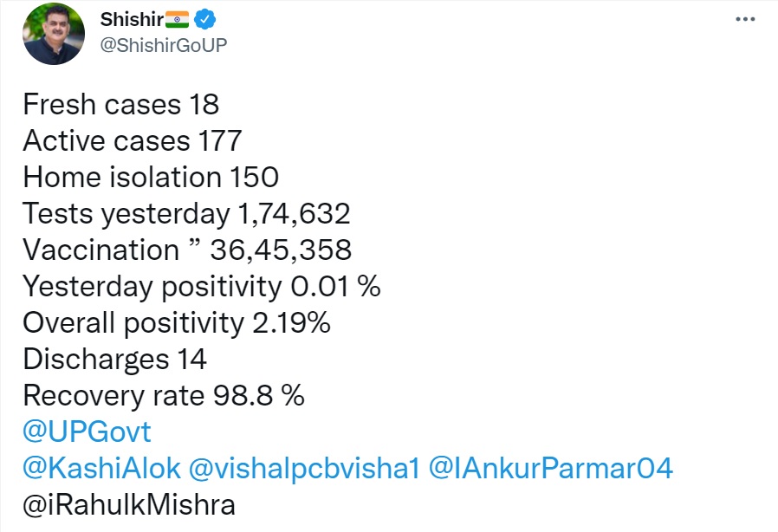This screenshot has height=532, width=778.
Task: Open the @IAnkurParmar04 mention
Action: point(551,468)
